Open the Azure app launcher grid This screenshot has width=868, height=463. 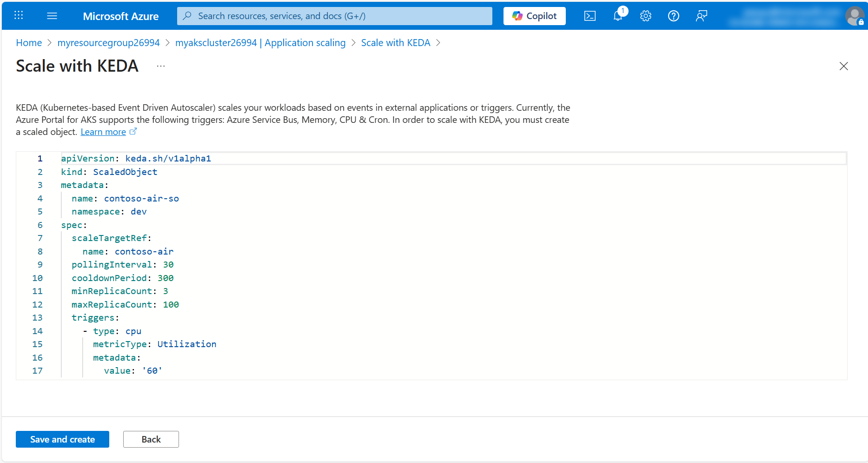coord(19,15)
